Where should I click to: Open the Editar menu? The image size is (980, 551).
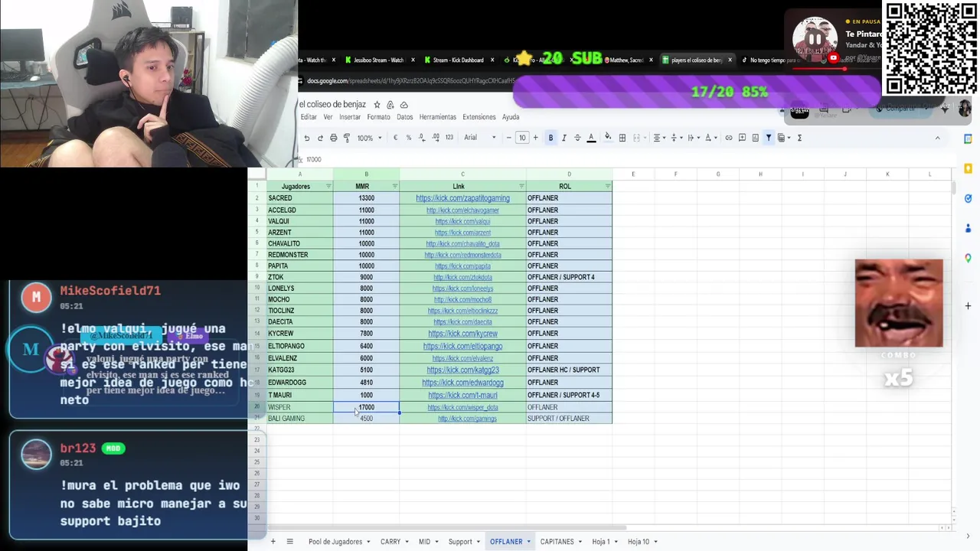309,117
